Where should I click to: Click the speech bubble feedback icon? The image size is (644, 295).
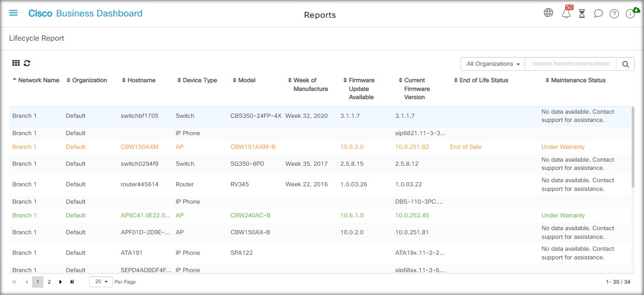coord(598,13)
